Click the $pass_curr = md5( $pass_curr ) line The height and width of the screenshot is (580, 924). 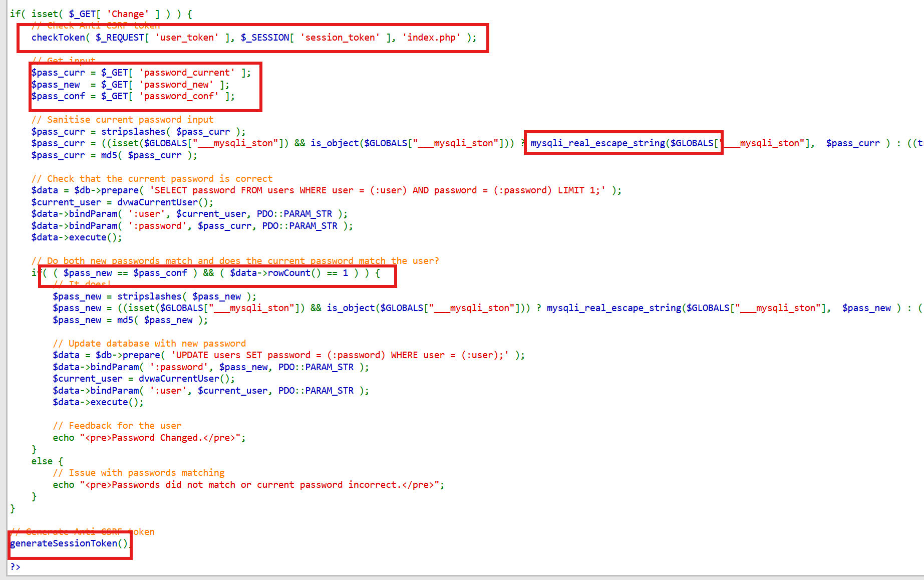(114, 155)
